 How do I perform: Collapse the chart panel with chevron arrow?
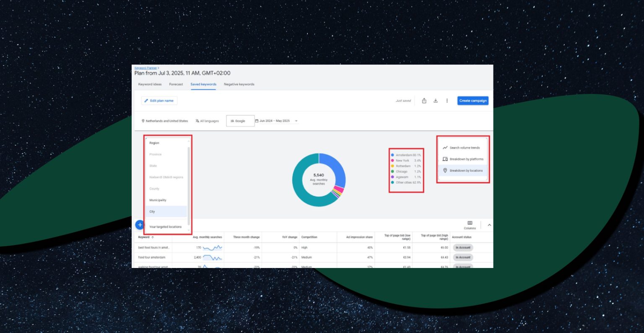[489, 225]
